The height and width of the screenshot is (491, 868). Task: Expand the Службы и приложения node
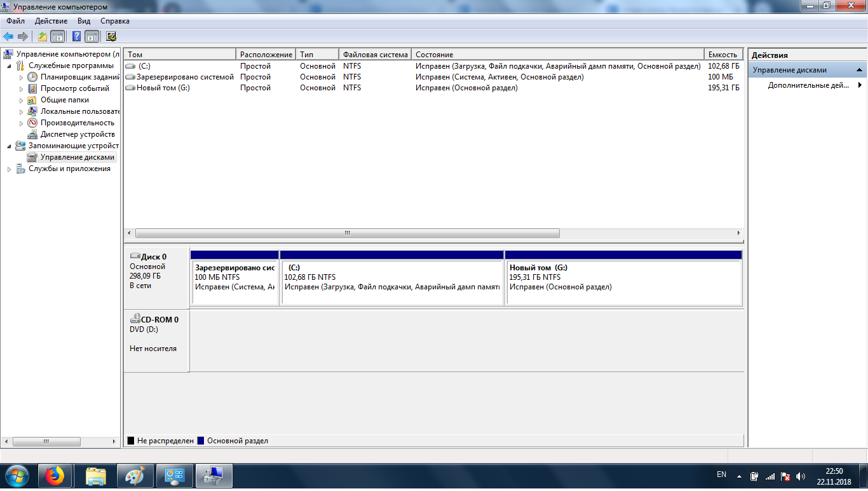pos(9,169)
